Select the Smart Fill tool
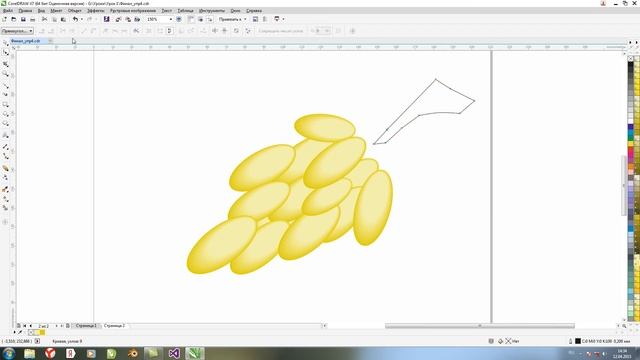 point(5,208)
